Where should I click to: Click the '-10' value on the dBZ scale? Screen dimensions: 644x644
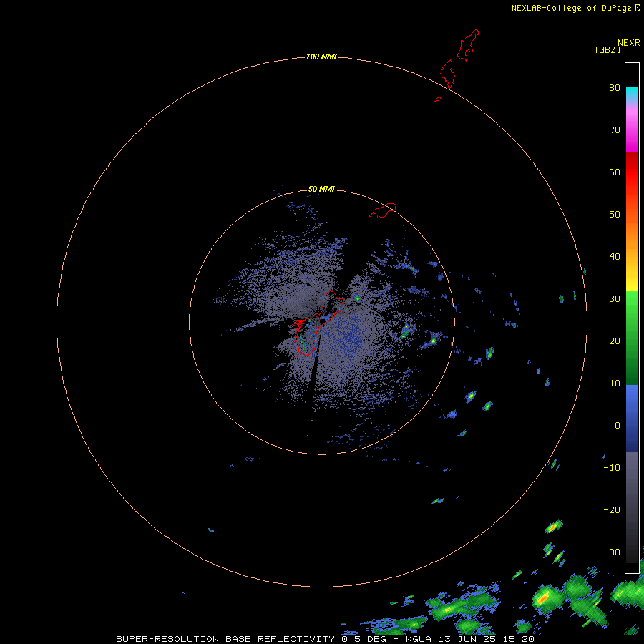click(612, 467)
